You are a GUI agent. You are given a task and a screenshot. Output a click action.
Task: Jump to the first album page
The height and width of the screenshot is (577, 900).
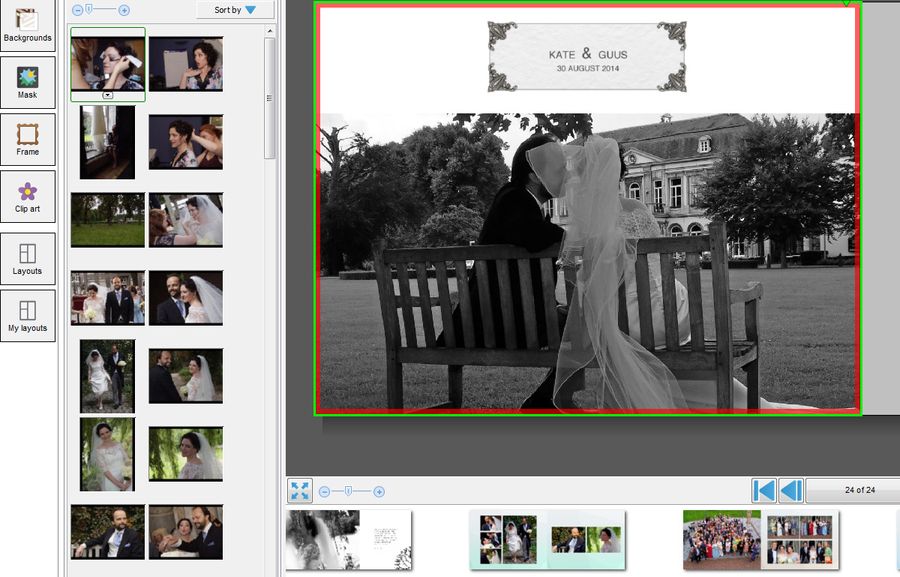pyautogui.click(x=766, y=490)
